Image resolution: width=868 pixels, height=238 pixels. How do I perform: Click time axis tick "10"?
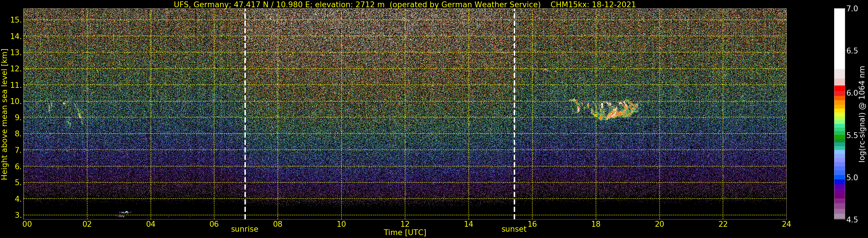341,224
